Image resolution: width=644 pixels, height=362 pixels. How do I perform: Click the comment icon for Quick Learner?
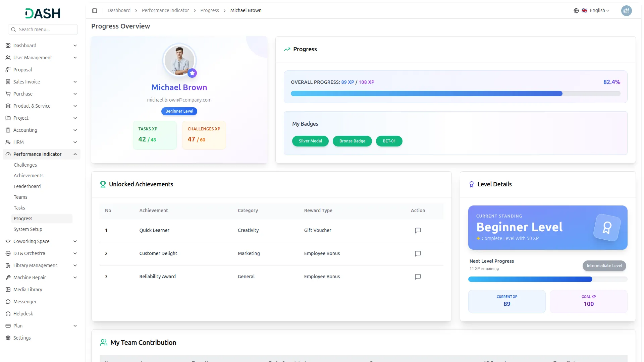418,231
